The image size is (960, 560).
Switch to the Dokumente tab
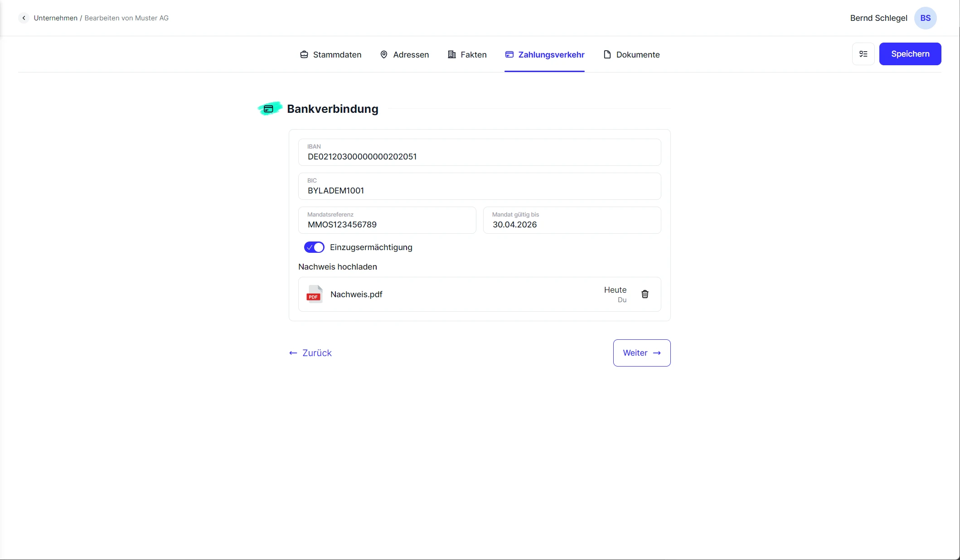coord(631,55)
